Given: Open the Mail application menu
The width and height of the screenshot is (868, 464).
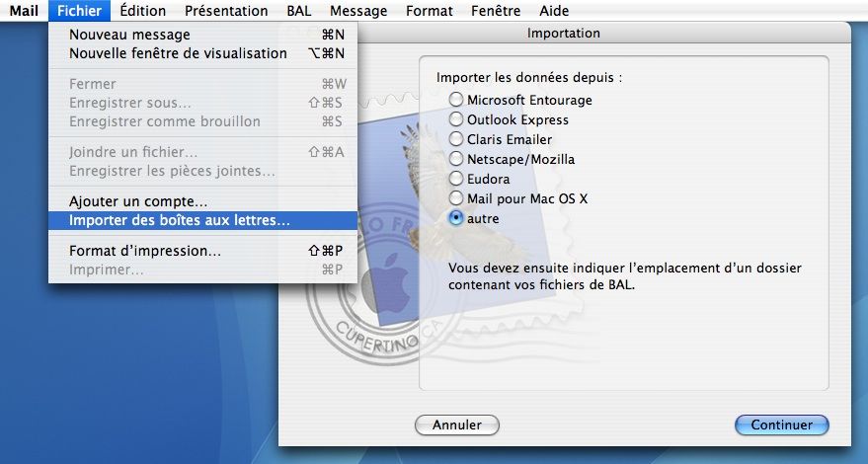Looking at the screenshot, I should click(x=24, y=11).
